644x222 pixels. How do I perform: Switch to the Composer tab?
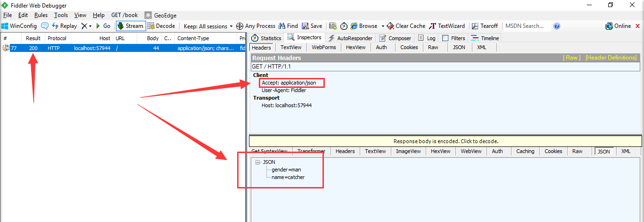[x=395, y=38]
